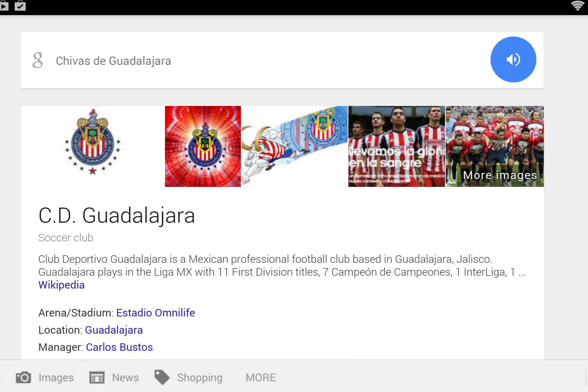Tap the 'Soccer club' subtitle text
This screenshot has height=392, width=588.
pos(66,238)
